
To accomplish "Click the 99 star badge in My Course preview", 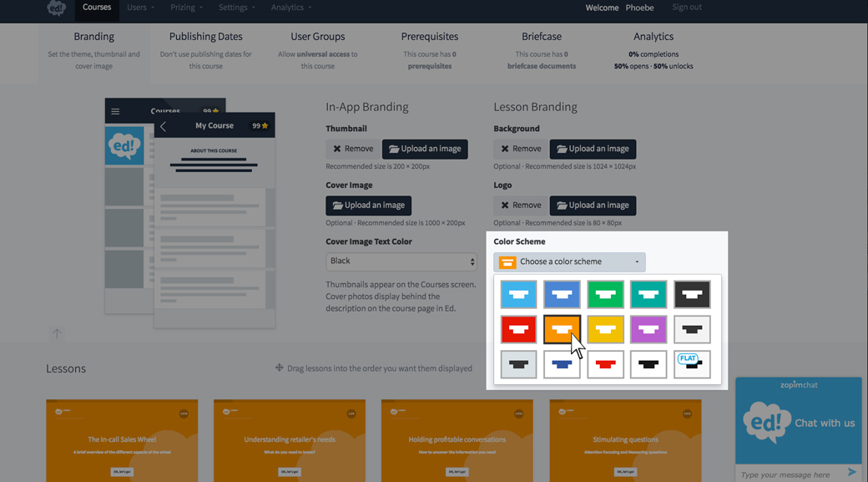I will (260, 126).
